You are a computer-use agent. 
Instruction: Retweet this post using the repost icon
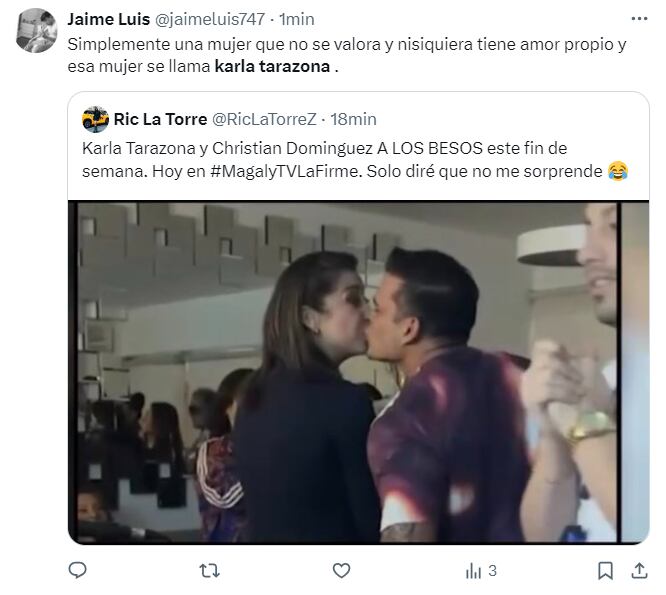209,570
